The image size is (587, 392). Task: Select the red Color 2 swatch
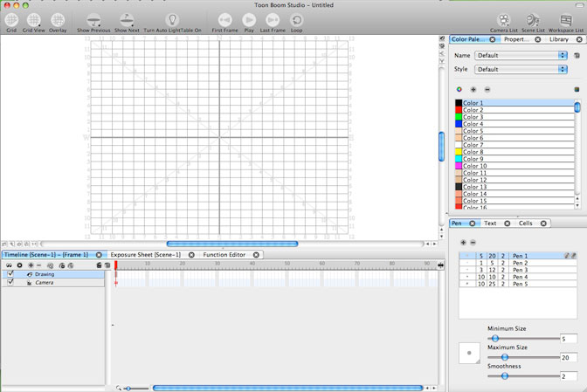pyautogui.click(x=459, y=110)
